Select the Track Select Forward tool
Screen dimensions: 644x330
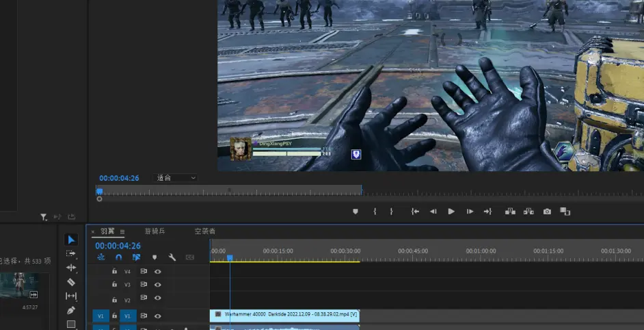(x=71, y=253)
